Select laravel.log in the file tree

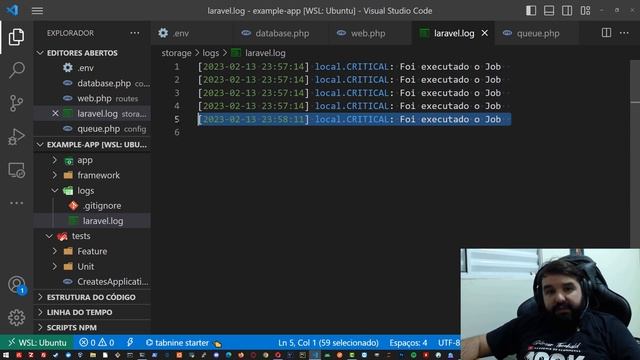[x=92, y=221]
